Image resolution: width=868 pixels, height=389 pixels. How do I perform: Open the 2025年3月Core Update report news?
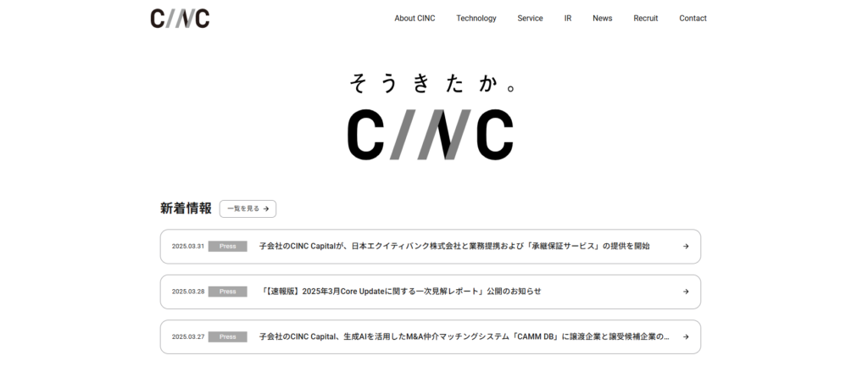coord(430,292)
